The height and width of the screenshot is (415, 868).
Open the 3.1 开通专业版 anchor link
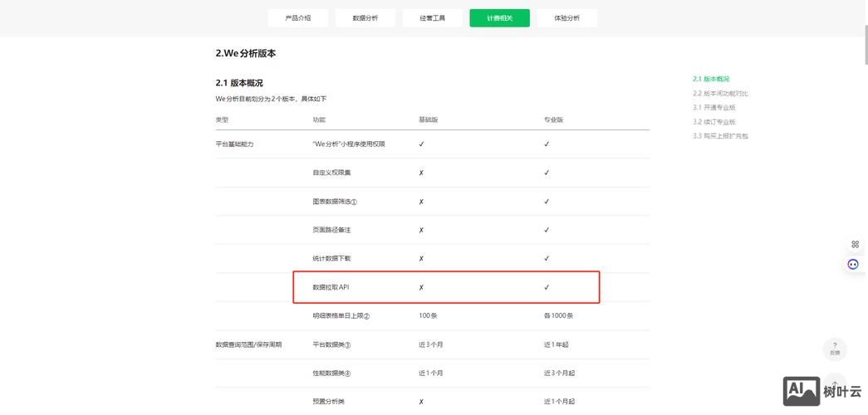tap(714, 107)
